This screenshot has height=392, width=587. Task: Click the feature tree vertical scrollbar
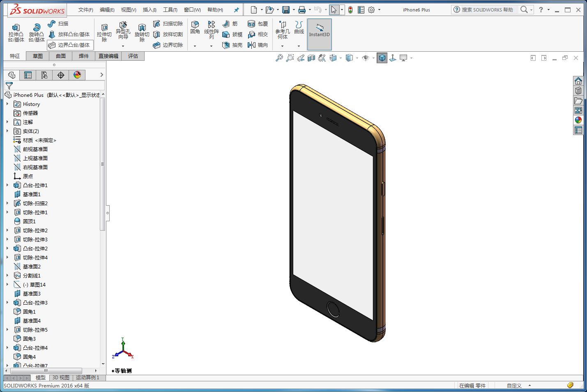click(103, 164)
